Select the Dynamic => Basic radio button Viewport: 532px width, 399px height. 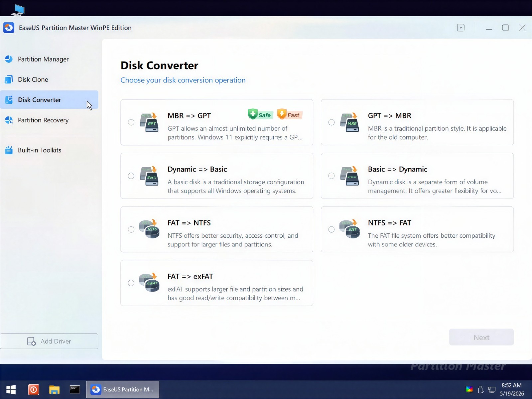[131, 176]
